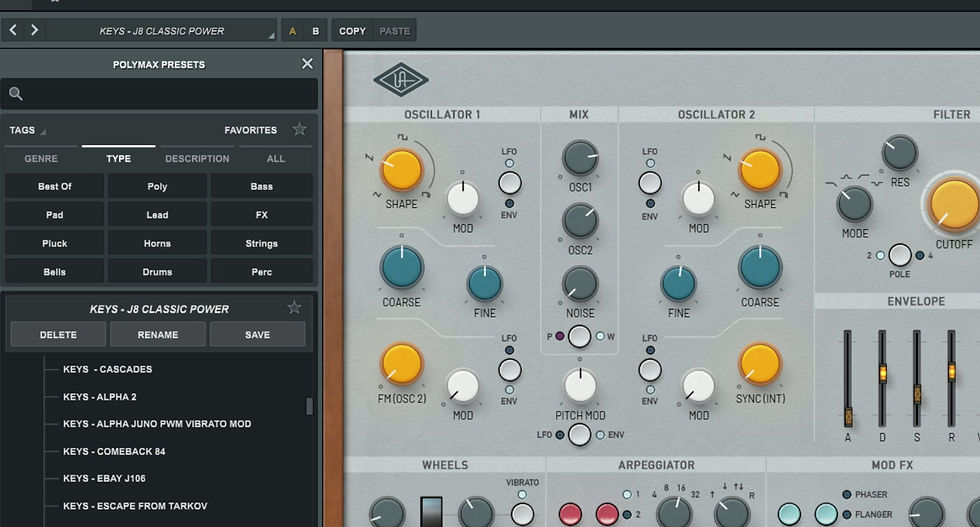Viewport: 980px width, 527px height.
Task: Click the PITCH MOD white knob
Action: point(580,385)
